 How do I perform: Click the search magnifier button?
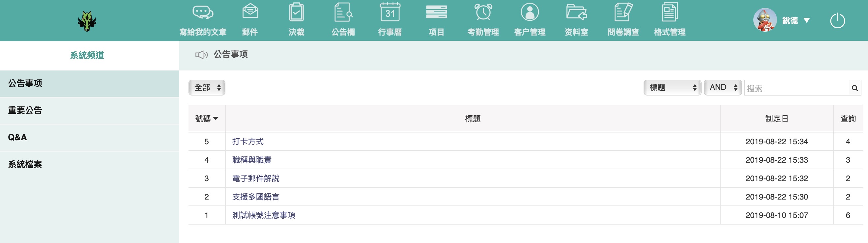[x=854, y=88]
